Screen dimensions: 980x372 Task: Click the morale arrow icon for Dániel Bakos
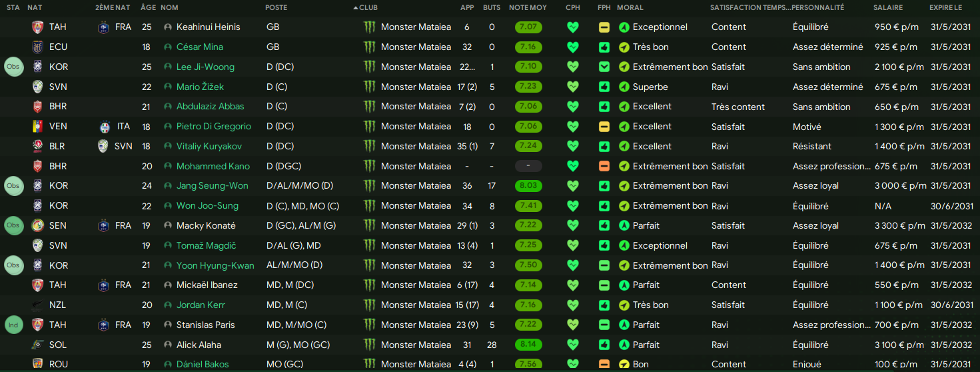coord(624,364)
